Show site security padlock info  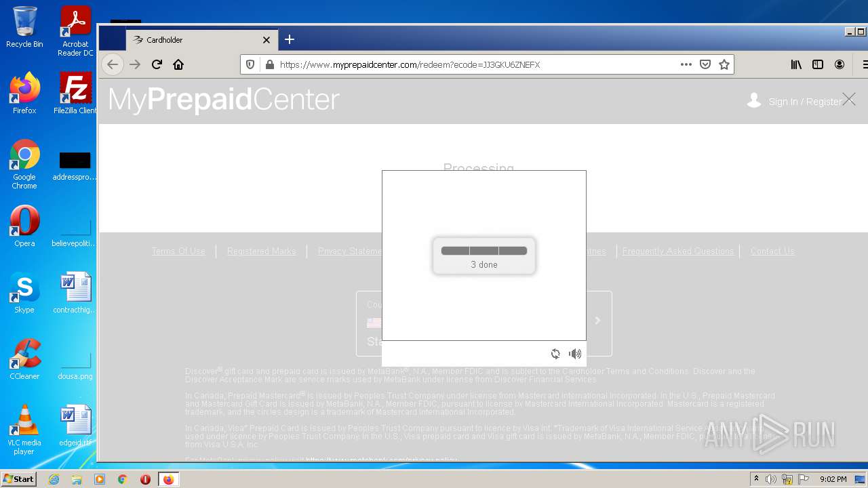269,64
